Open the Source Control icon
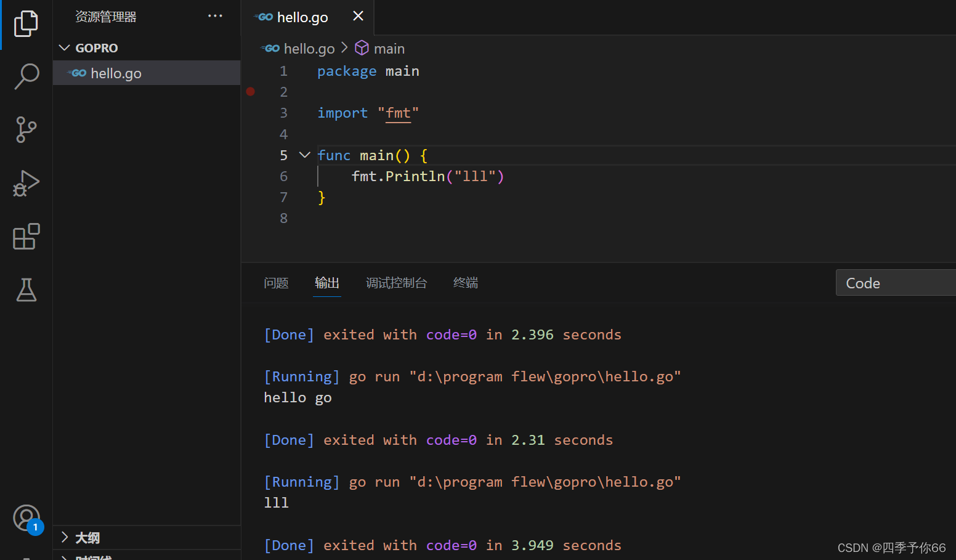 pyautogui.click(x=26, y=130)
